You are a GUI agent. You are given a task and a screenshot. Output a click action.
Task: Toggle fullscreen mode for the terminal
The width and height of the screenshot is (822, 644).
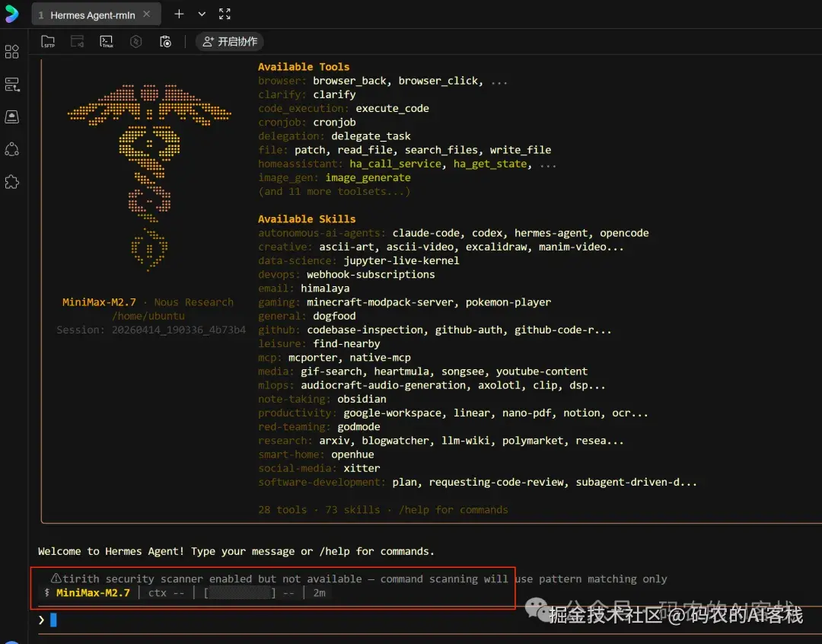pyautogui.click(x=225, y=14)
